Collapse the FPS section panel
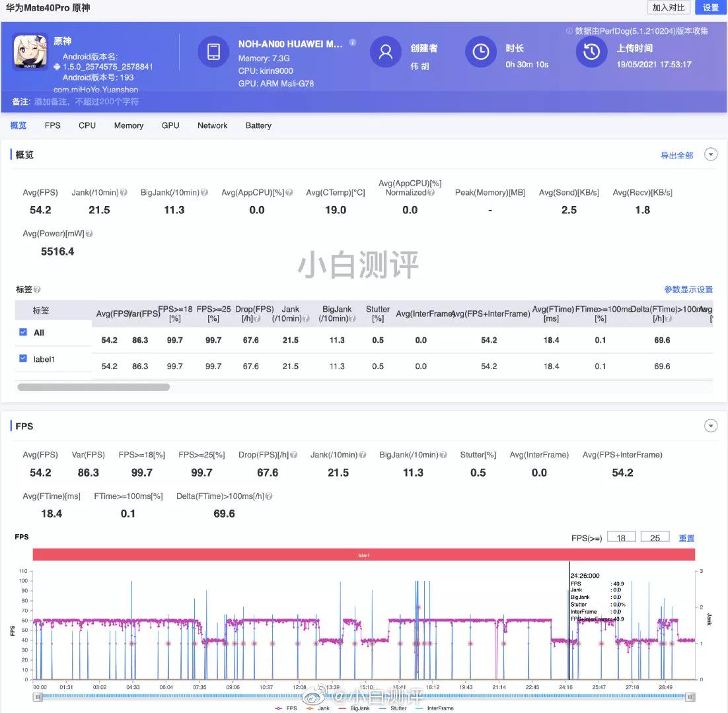Screen dimensions: 728x713 (711, 426)
